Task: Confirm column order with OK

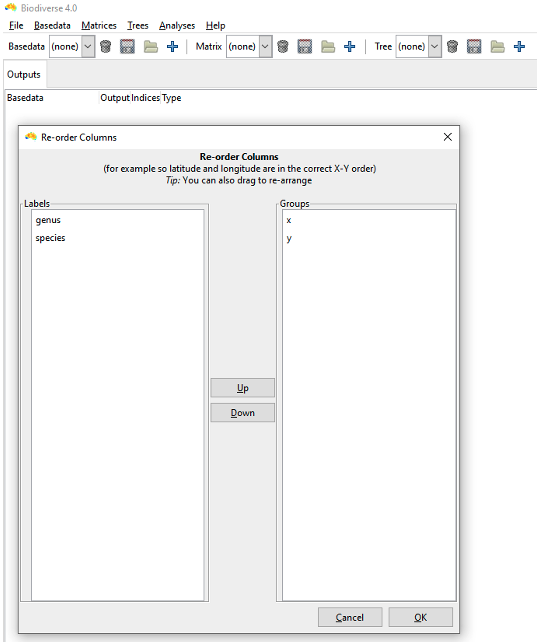Action: (x=420, y=617)
